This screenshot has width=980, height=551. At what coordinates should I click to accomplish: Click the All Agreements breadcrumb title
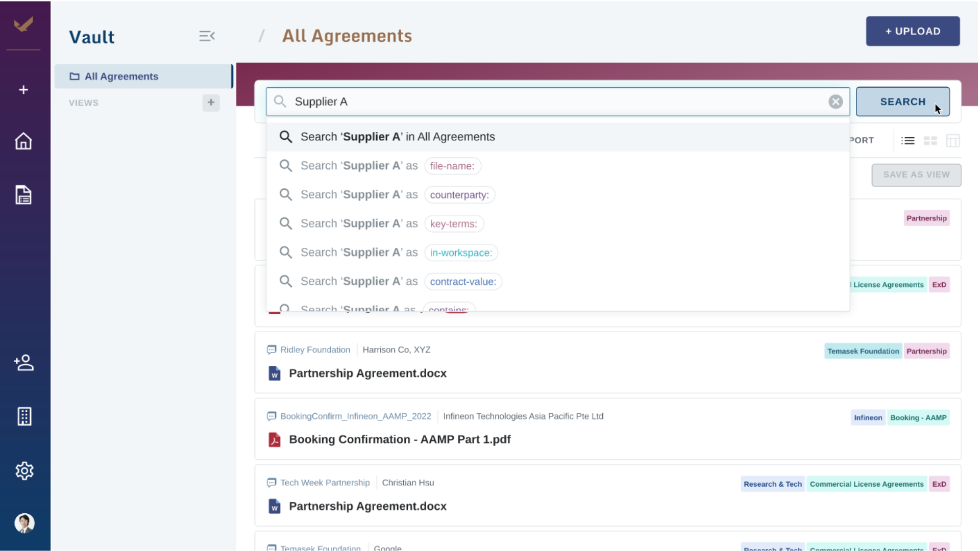click(347, 36)
